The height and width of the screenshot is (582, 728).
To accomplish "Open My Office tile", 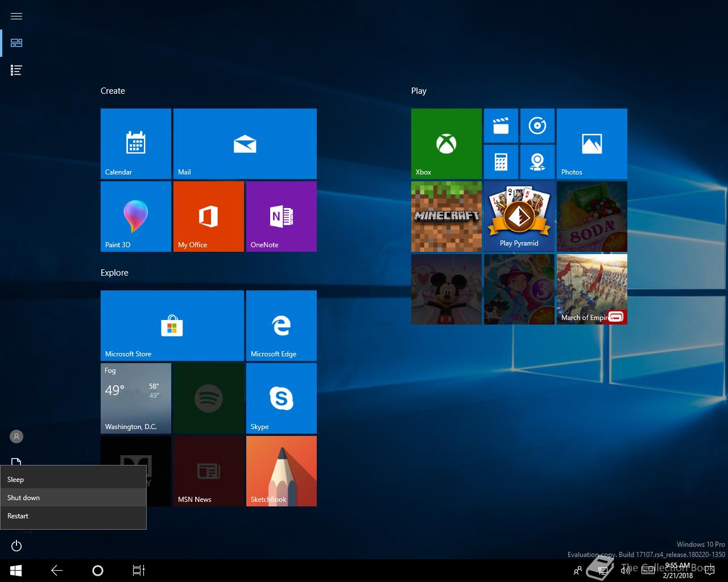I will pyautogui.click(x=209, y=217).
